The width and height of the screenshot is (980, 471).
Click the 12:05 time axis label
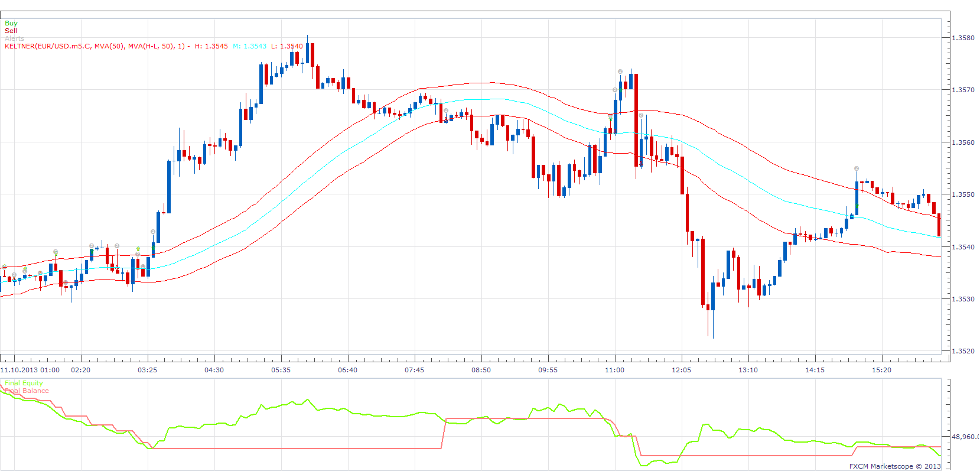click(681, 370)
